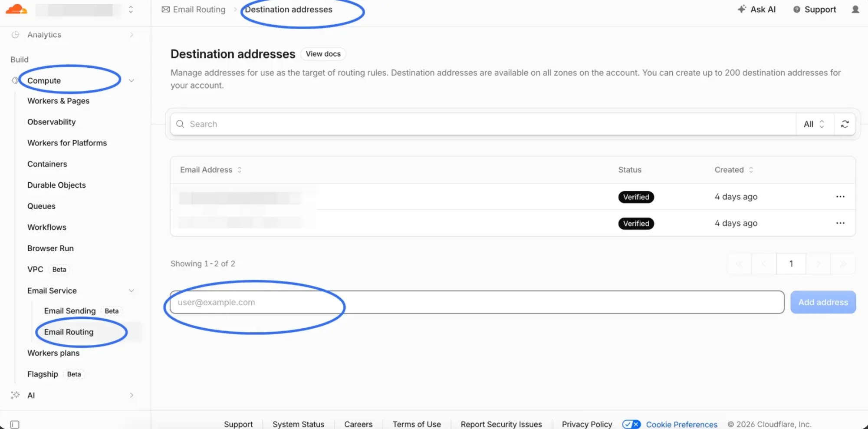The image size is (868, 429).
Task: Collapse the Email Service chevron
Action: [132, 290]
